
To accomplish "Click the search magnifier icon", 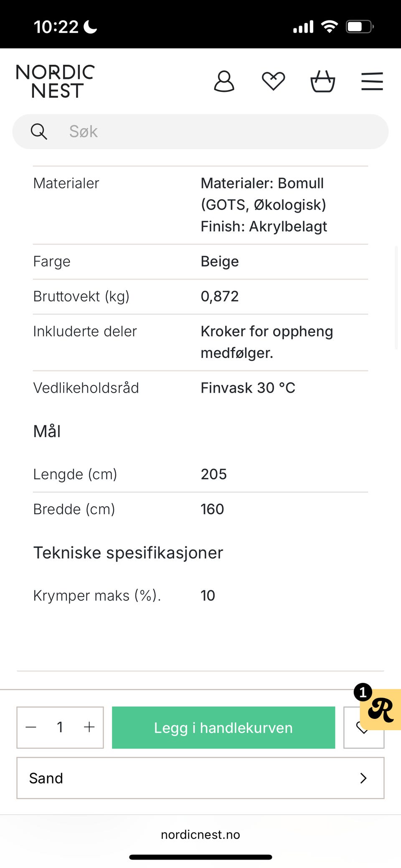I will (39, 132).
